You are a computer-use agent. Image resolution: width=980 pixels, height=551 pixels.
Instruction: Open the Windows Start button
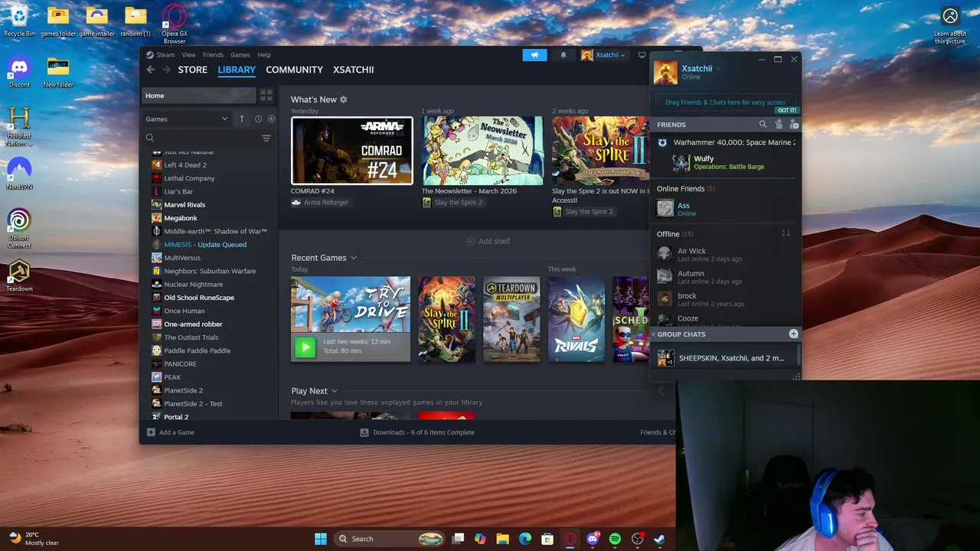tap(321, 539)
